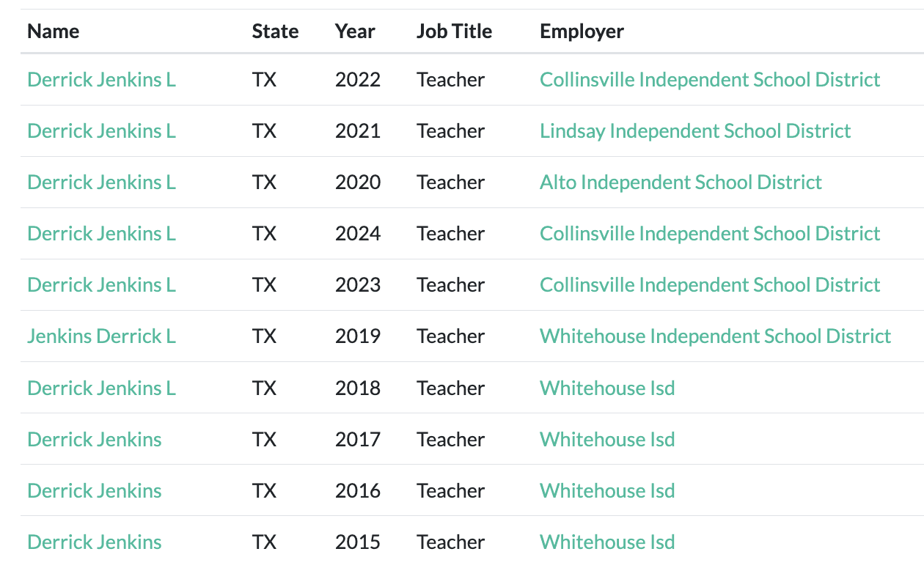Click the Name column header
This screenshot has width=924, height=579.
coord(53,32)
